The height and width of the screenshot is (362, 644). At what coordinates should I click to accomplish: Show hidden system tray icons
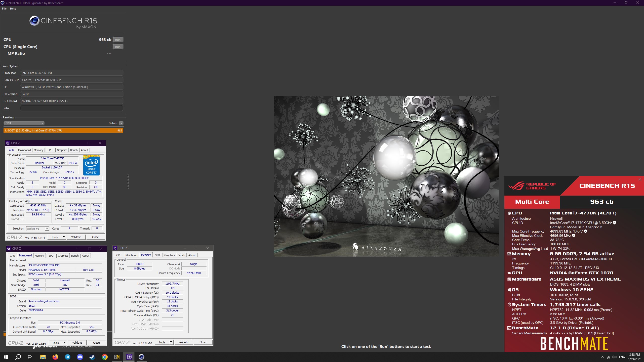tap(602, 357)
